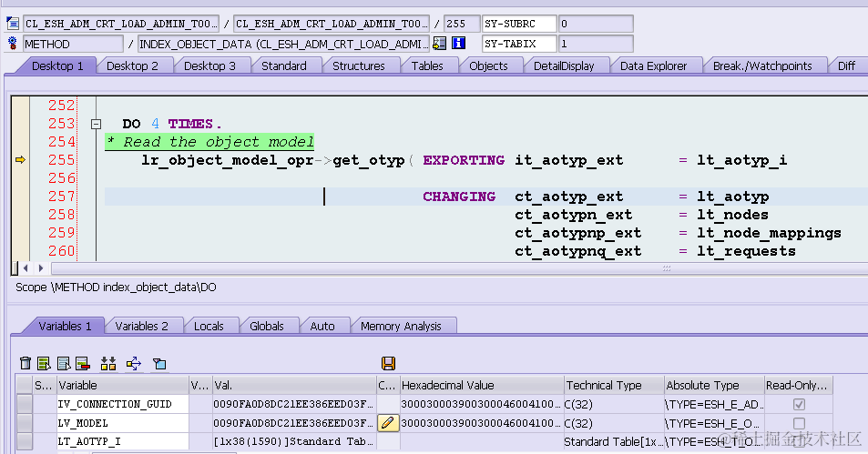Toggle Read-Only checkbox for IV_CONNECTION_GUID
The width and height of the screenshot is (868, 454).
tap(799, 404)
